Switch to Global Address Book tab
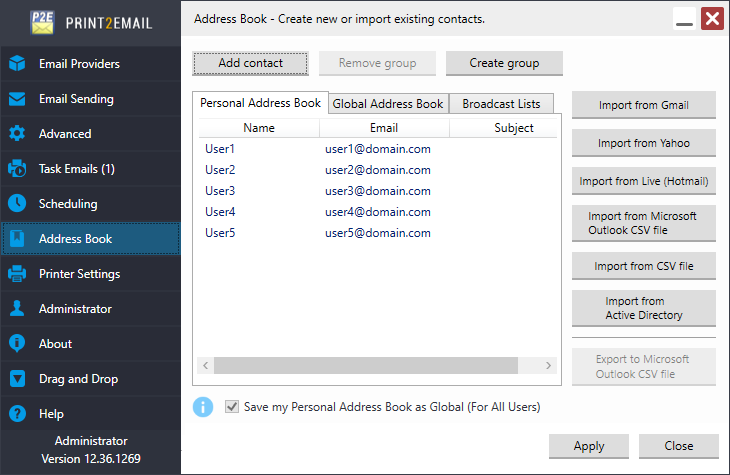The width and height of the screenshot is (730, 475). point(388,104)
